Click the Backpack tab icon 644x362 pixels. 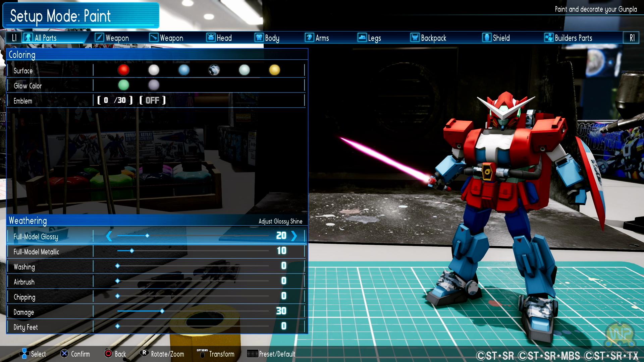415,38
